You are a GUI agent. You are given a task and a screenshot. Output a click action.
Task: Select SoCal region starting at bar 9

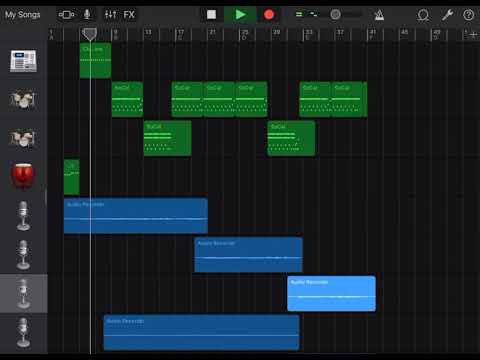pos(127,99)
